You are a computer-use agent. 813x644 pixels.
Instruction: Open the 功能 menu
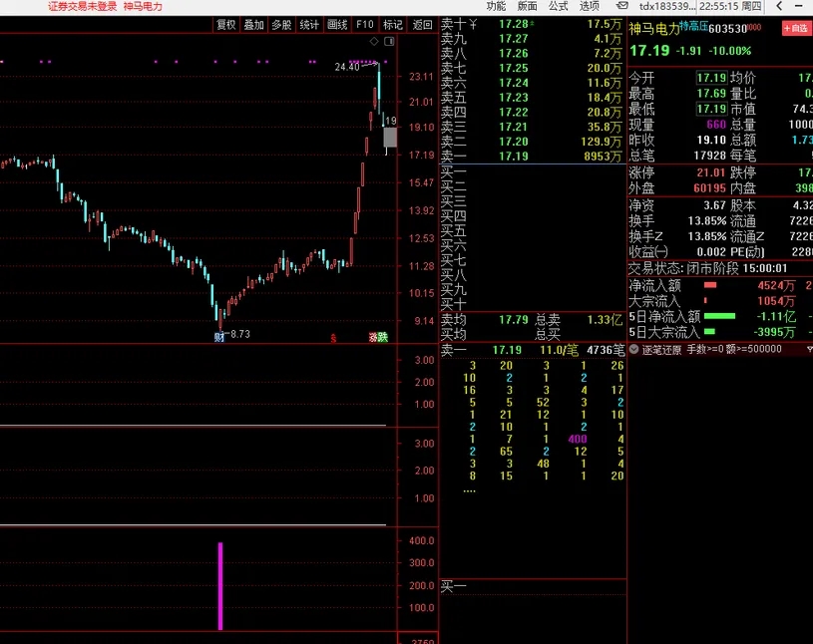click(x=496, y=6)
